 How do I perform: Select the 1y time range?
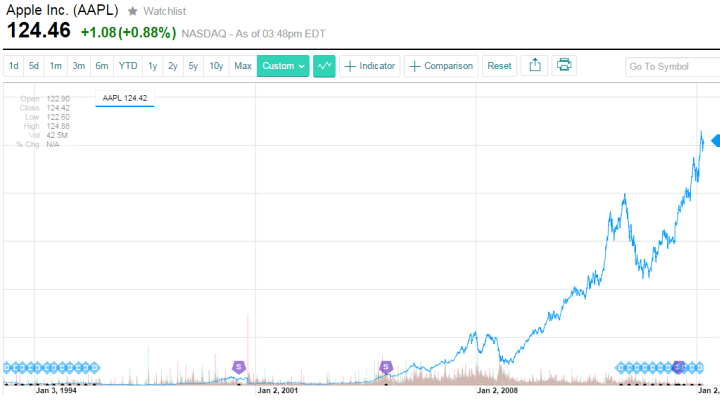point(152,66)
